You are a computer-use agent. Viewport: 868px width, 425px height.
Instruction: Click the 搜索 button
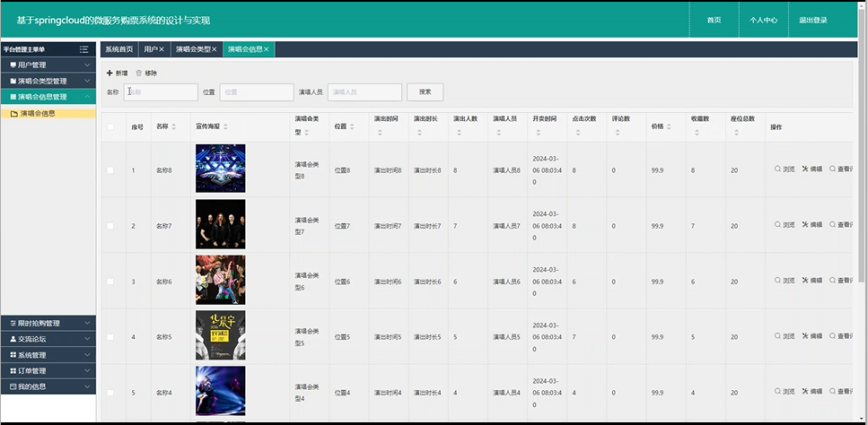pyautogui.click(x=425, y=91)
